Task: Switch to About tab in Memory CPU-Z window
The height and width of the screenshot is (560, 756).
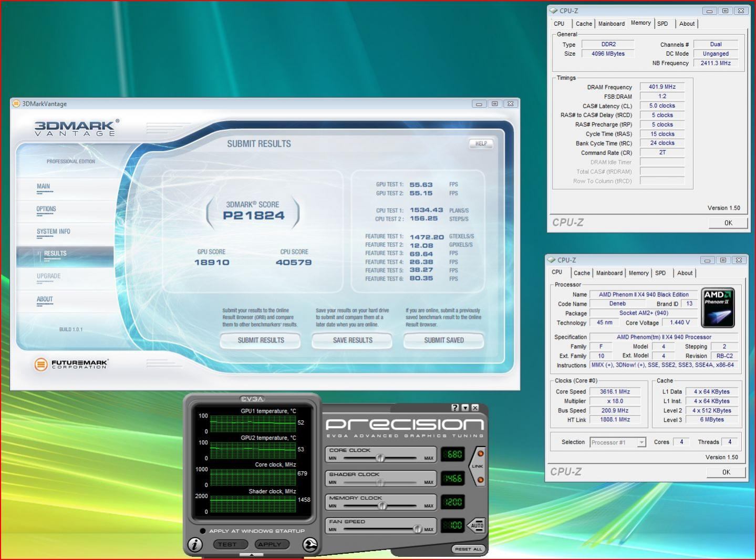Action: [x=687, y=24]
